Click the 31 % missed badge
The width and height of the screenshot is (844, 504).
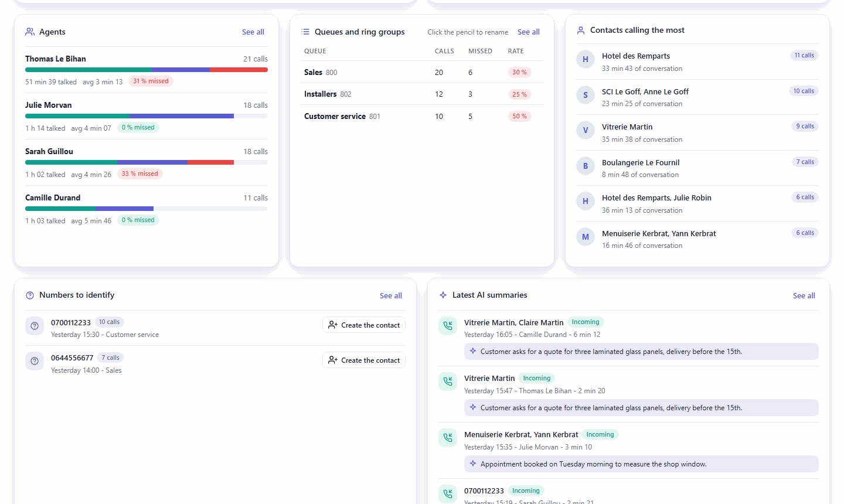click(x=151, y=81)
